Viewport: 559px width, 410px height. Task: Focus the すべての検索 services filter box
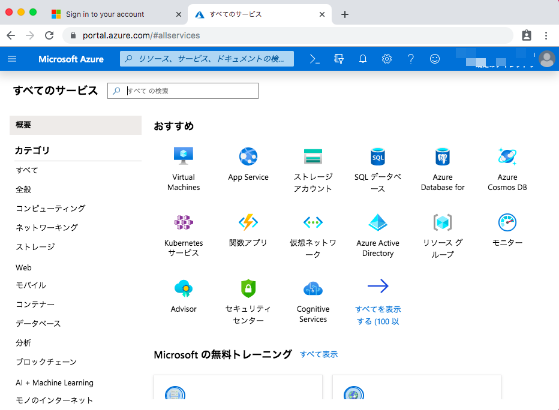183,91
